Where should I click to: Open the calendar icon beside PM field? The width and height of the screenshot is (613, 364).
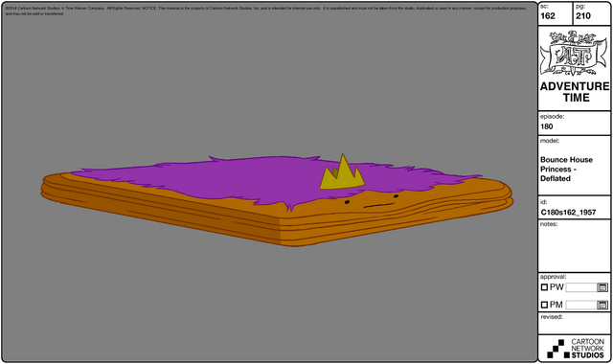click(602, 305)
